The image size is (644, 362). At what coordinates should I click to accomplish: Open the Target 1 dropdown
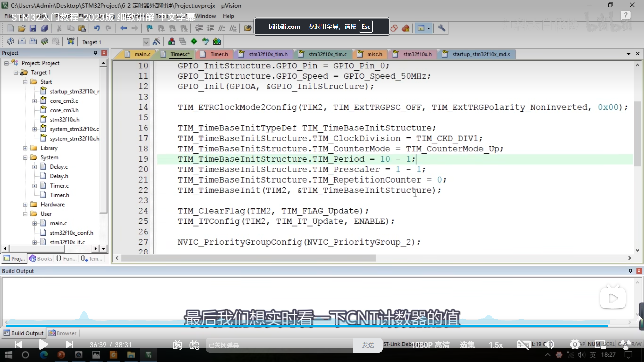(x=146, y=42)
